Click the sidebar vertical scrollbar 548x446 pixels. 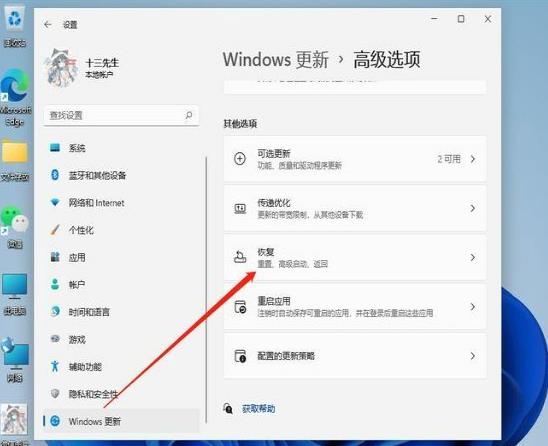(206, 290)
